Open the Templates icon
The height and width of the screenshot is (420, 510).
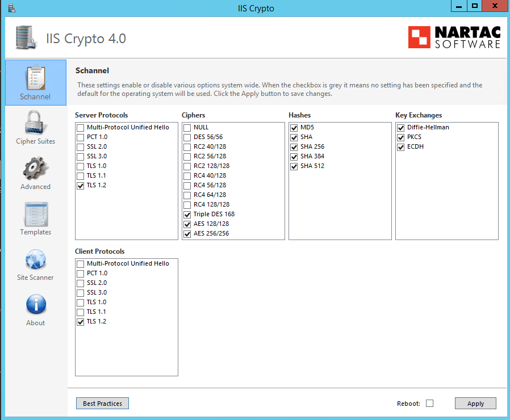(x=36, y=214)
